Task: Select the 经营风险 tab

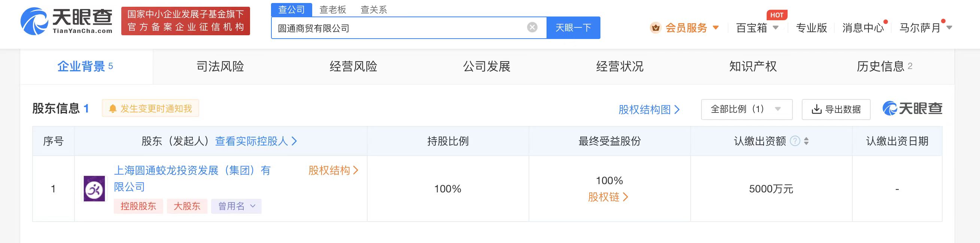Action: pos(353,67)
